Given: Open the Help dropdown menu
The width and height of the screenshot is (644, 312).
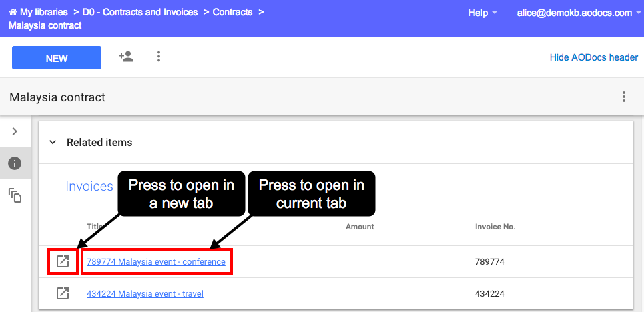Looking at the screenshot, I should tap(482, 13).
